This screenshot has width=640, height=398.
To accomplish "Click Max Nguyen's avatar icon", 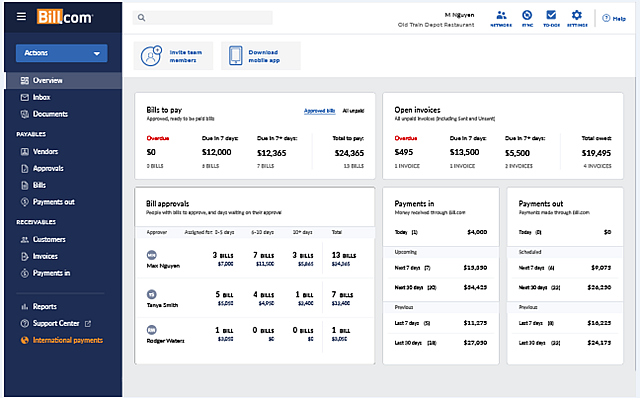I will 151,255.
